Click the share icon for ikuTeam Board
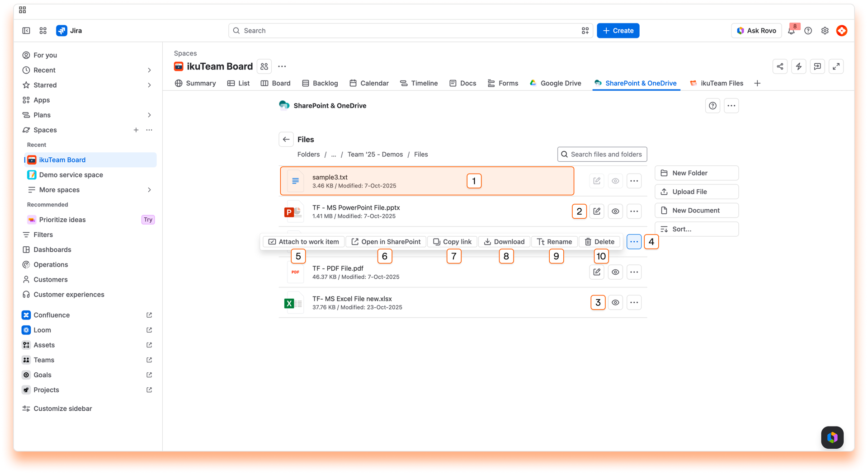868x474 pixels. (780, 66)
